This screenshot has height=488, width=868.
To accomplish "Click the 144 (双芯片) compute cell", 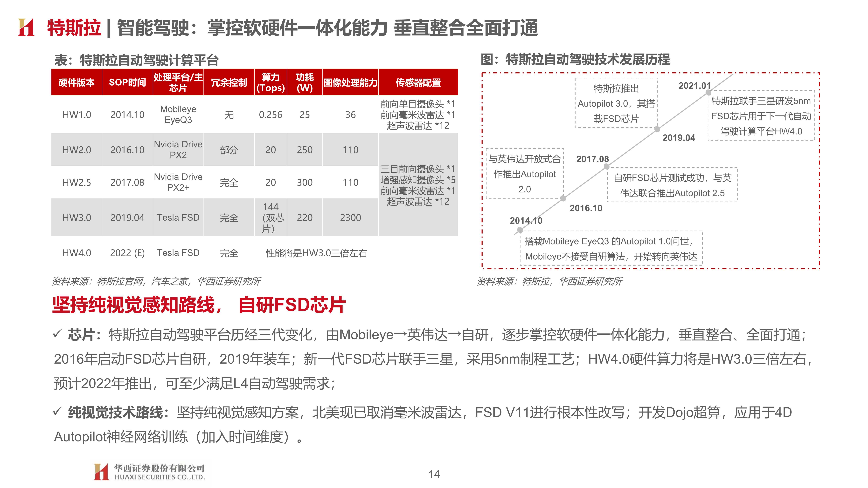I will (271, 217).
